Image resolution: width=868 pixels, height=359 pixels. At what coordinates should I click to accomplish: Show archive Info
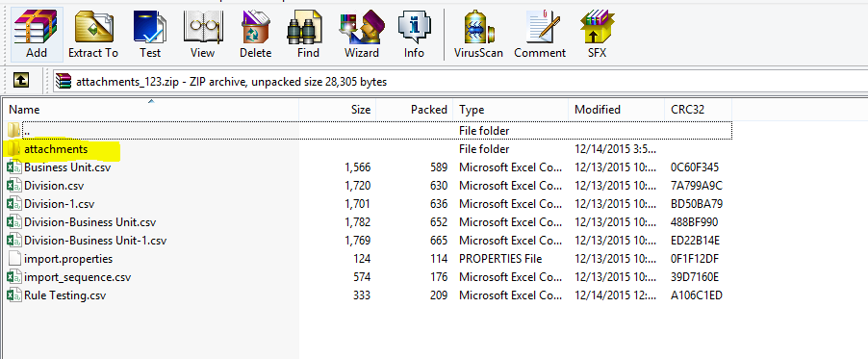click(x=414, y=35)
